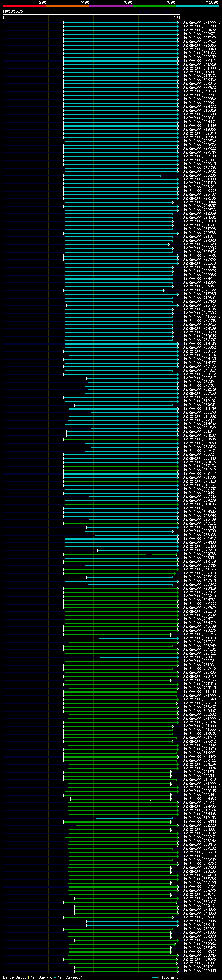This screenshot has width=222, height=980.
Task: Select label UniRef100_C0PQ61
Action: (199, 103)
